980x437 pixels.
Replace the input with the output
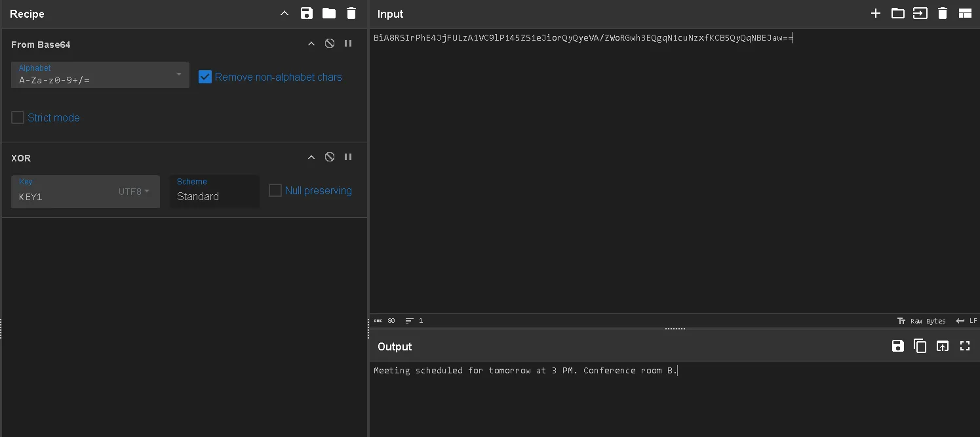coord(942,346)
